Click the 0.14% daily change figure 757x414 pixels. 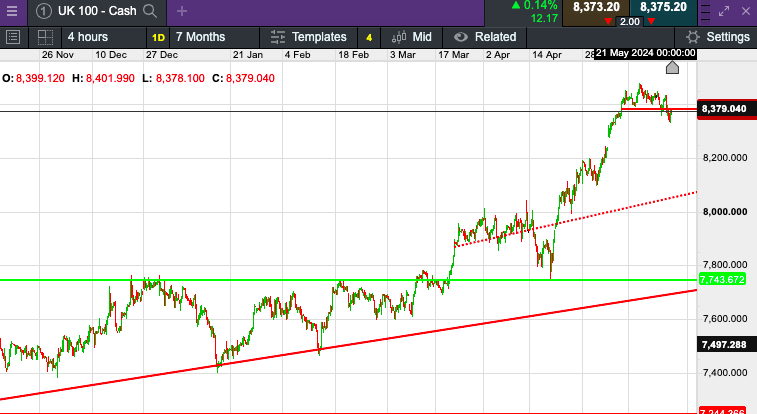pos(540,6)
